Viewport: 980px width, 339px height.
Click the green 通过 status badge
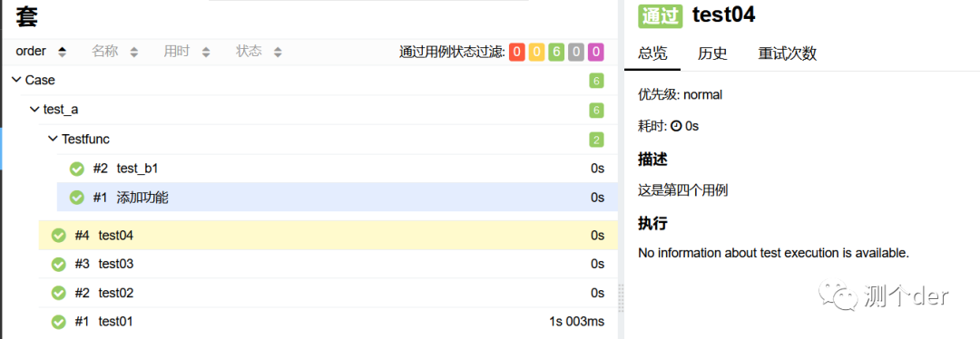coord(661,15)
